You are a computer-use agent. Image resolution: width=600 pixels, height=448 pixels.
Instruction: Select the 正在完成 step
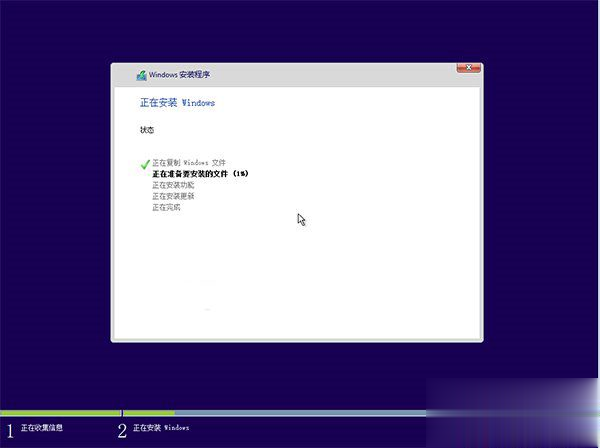(x=166, y=207)
